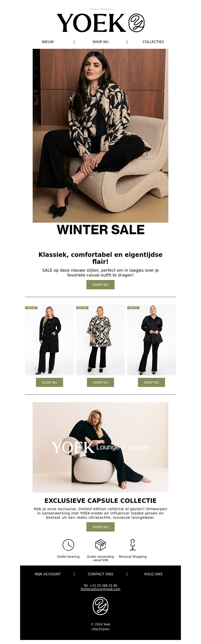
Task: Click the white Y logo in footer
Action: (x=100, y=606)
